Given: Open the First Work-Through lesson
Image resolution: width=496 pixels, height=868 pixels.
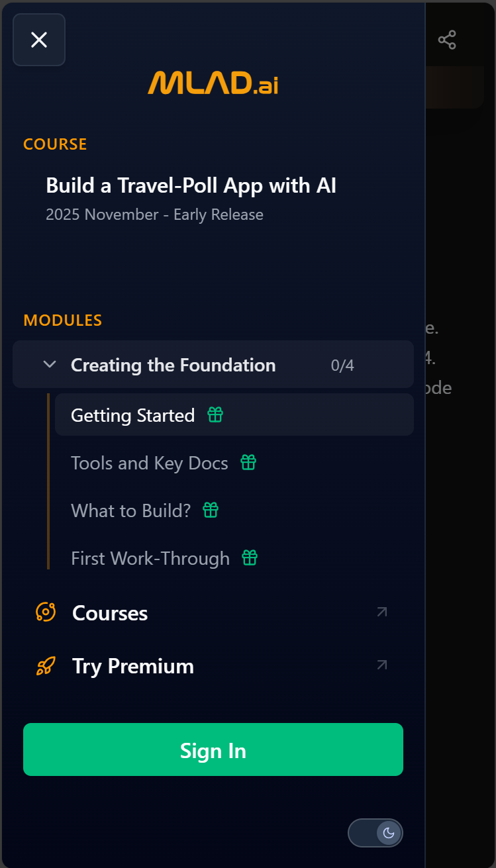Looking at the screenshot, I should [x=150, y=557].
